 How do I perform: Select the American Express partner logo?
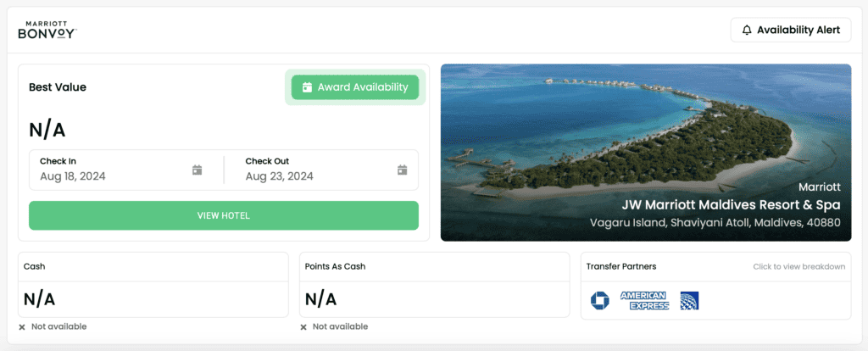coord(644,300)
